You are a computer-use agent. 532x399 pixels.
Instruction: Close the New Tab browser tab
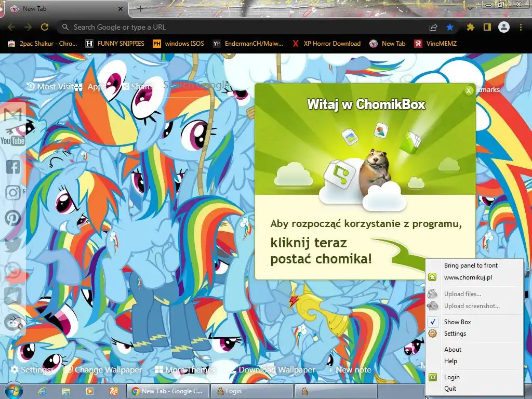(x=121, y=9)
